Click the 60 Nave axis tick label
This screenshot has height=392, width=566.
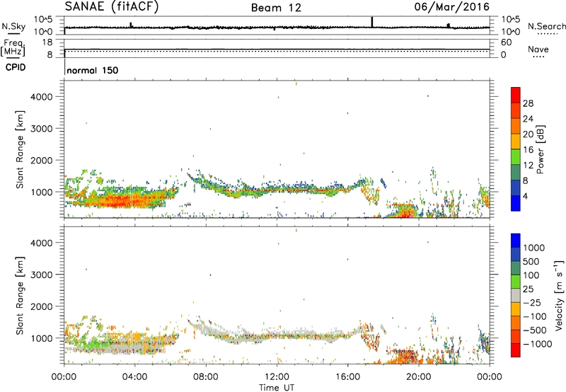507,42
